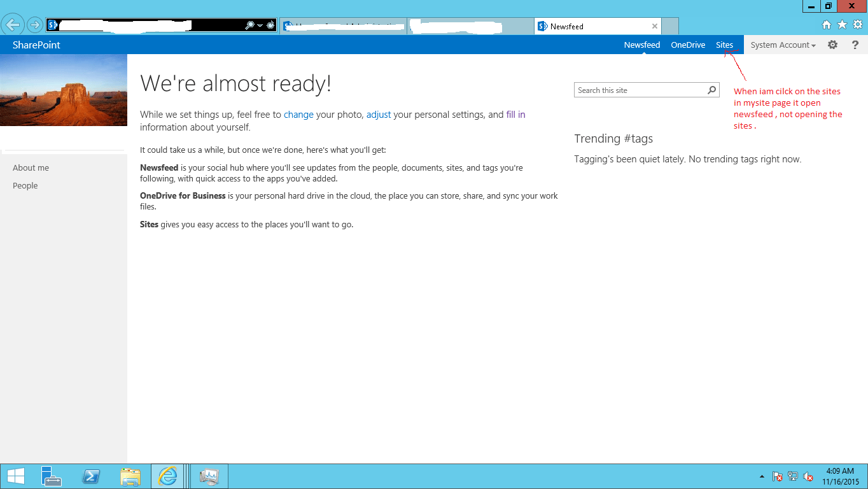
Task: Open the Action Center flag icon
Action: (777, 476)
